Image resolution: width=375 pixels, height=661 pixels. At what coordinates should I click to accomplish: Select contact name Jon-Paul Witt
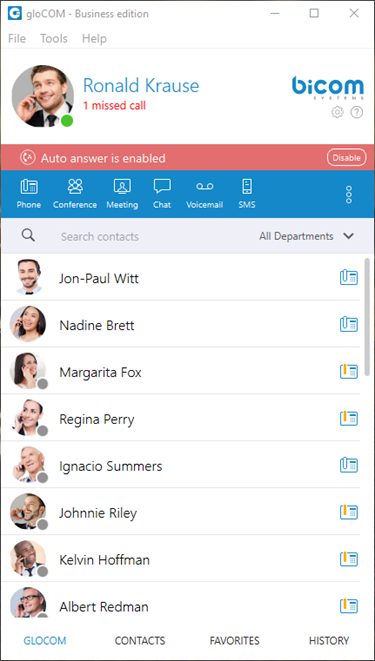click(x=99, y=279)
